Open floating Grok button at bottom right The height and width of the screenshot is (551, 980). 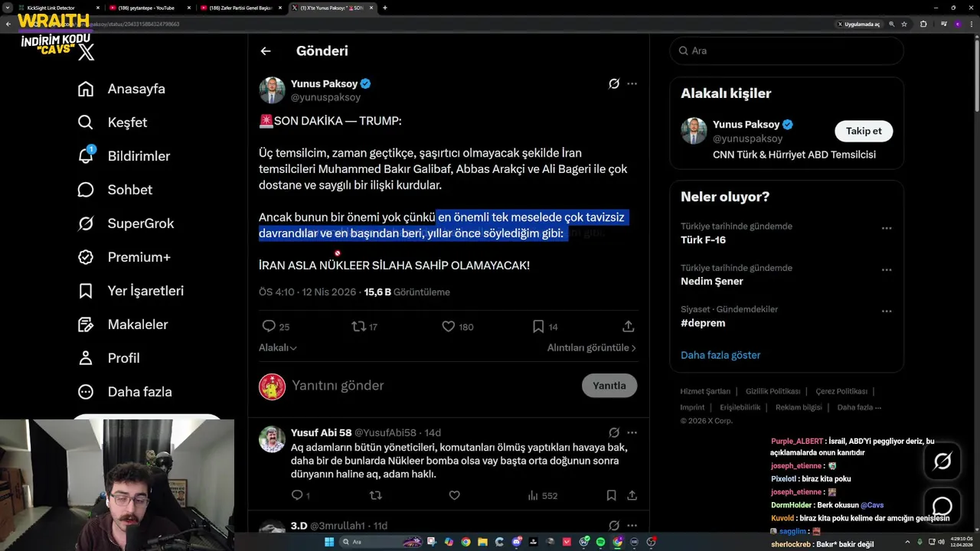pyautogui.click(x=942, y=460)
